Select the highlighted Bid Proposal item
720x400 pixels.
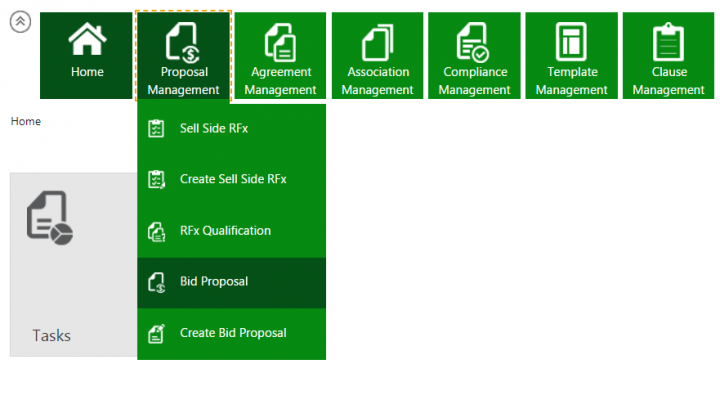click(x=214, y=282)
